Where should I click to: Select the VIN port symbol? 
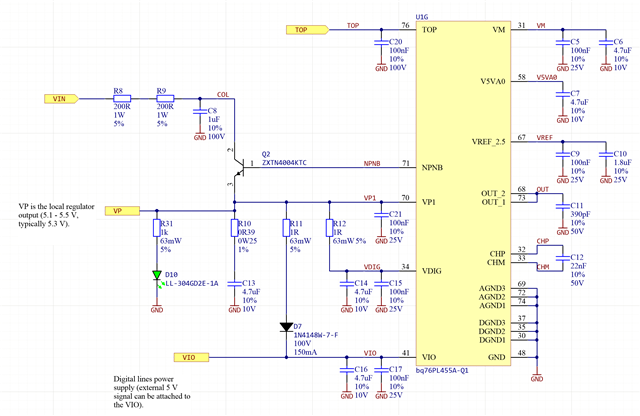pos(62,98)
